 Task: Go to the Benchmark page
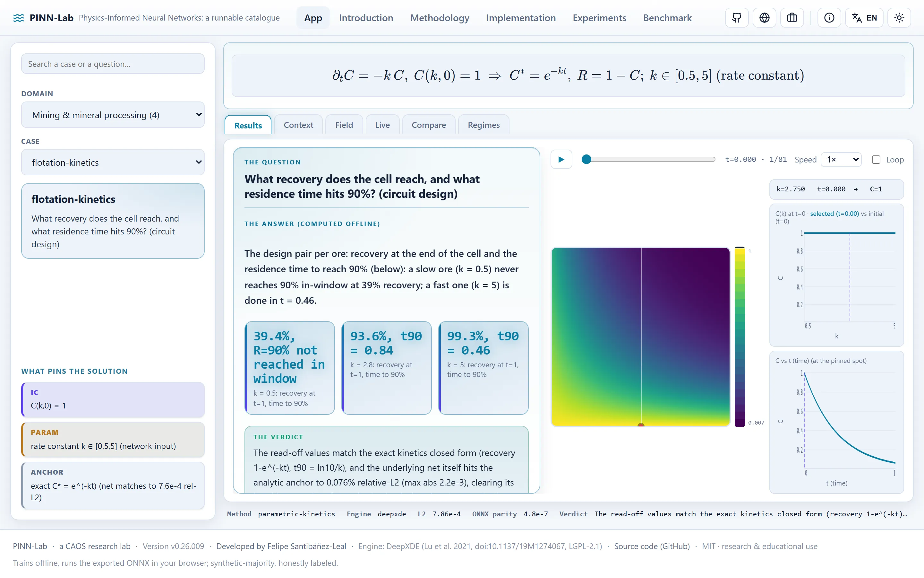point(667,18)
